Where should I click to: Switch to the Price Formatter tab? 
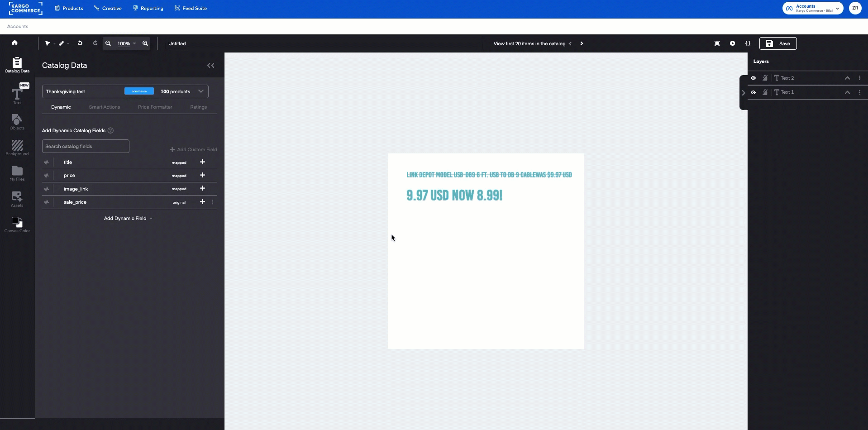point(155,107)
